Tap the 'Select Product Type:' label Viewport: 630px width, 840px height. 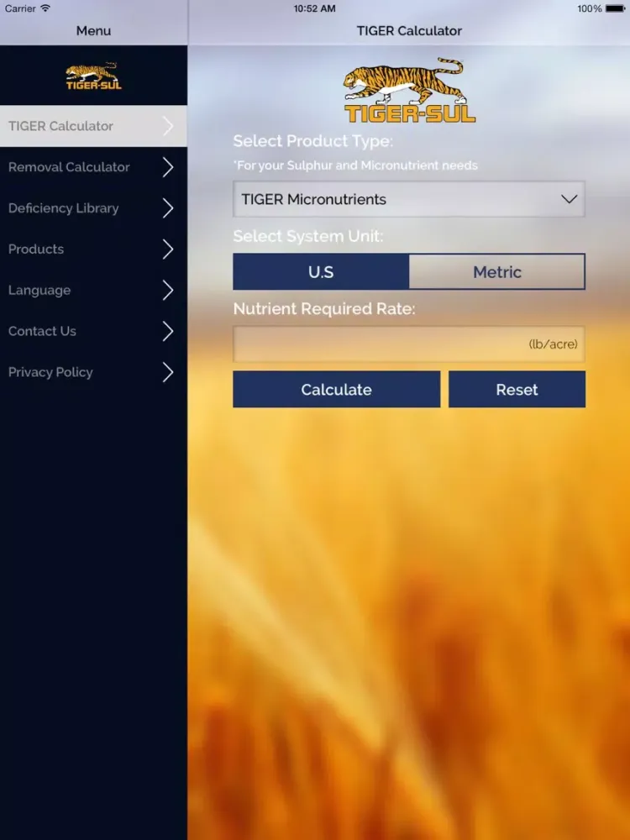click(312, 141)
